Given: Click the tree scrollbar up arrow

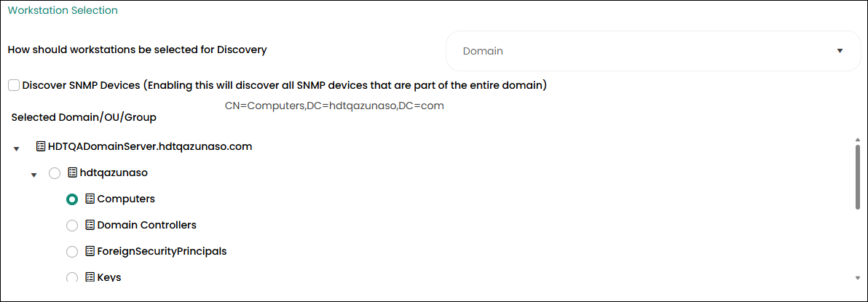Looking at the screenshot, I should 858,139.
